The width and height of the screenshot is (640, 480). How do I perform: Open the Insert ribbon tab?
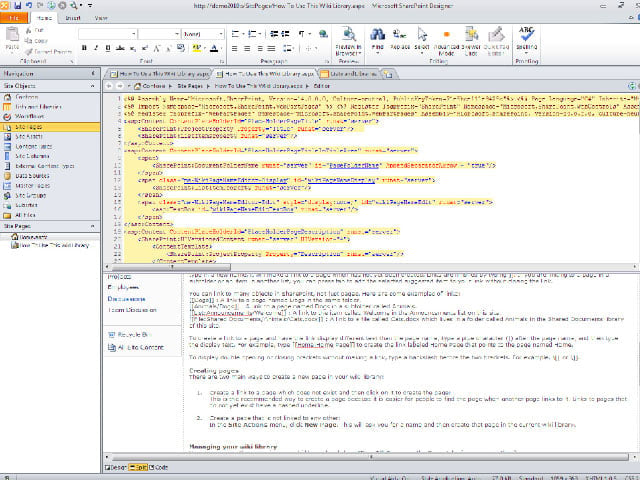pyautogui.click(x=73, y=18)
